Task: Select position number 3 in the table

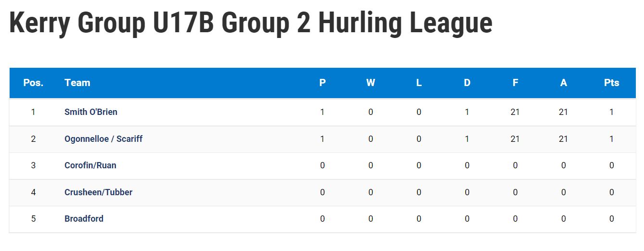Action: point(33,165)
